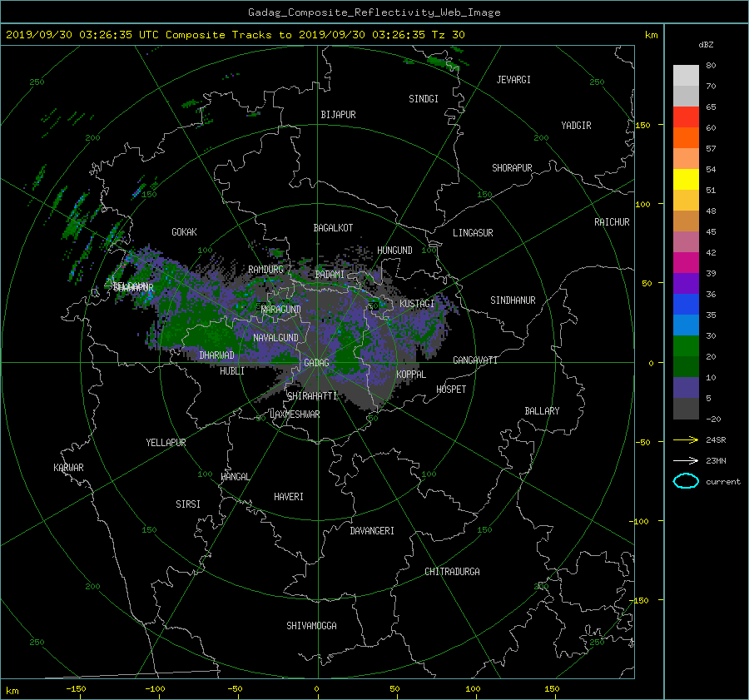This screenshot has width=749, height=700.
Task: Click the NAVALGUND city label
Action: (275, 338)
